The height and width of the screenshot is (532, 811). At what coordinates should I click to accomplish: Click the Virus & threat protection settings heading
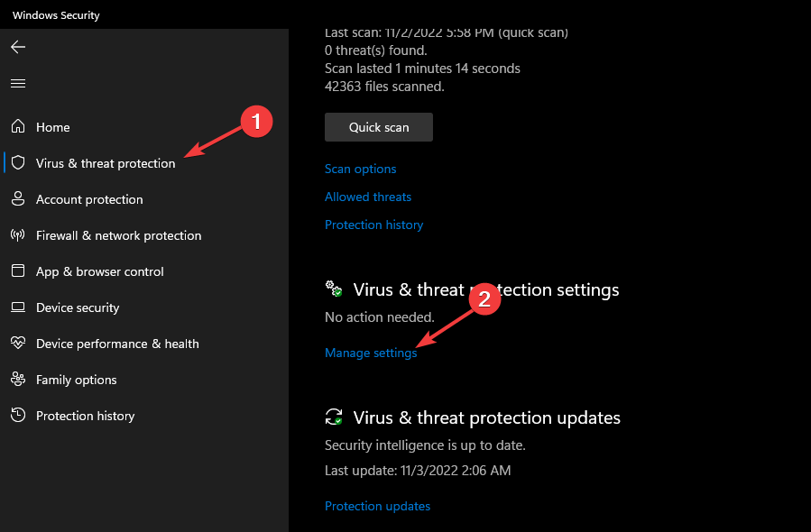click(x=486, y=290)
